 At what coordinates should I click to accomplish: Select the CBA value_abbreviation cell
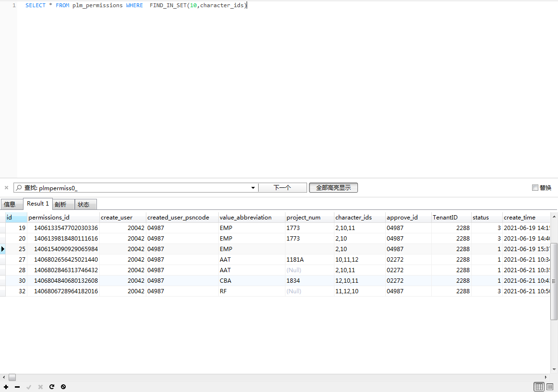[x=251, y=281]
